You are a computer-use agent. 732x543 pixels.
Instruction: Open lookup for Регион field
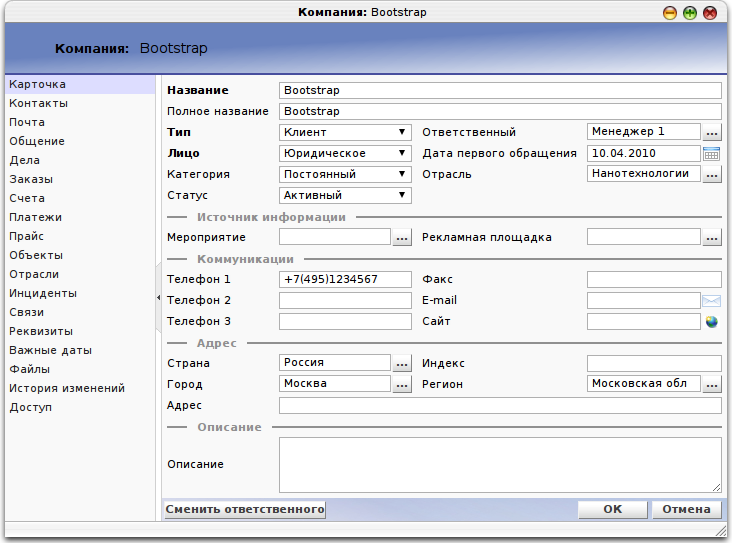[712, 384]
